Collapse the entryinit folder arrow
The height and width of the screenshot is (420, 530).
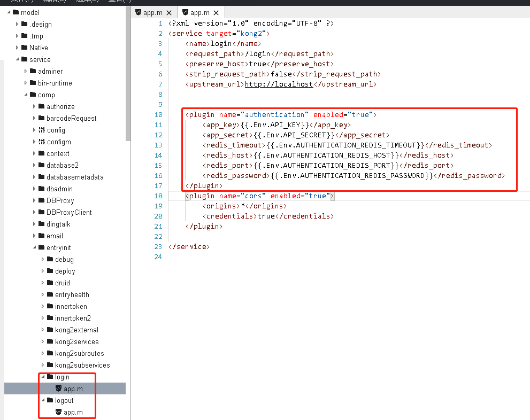(34, 247)
